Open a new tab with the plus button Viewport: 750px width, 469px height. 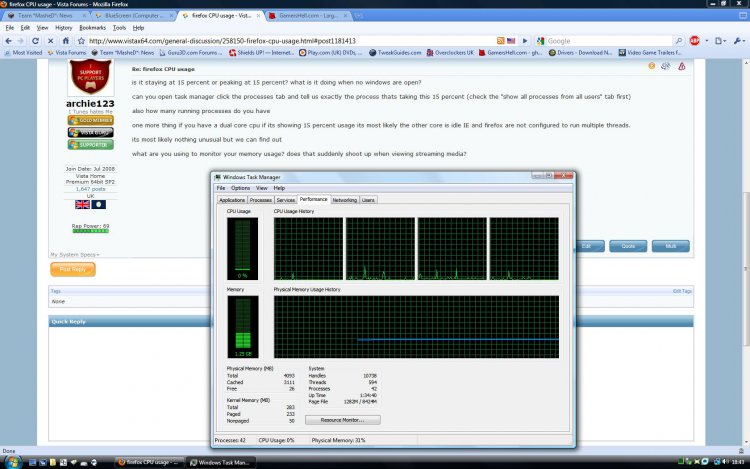point(359,16)
